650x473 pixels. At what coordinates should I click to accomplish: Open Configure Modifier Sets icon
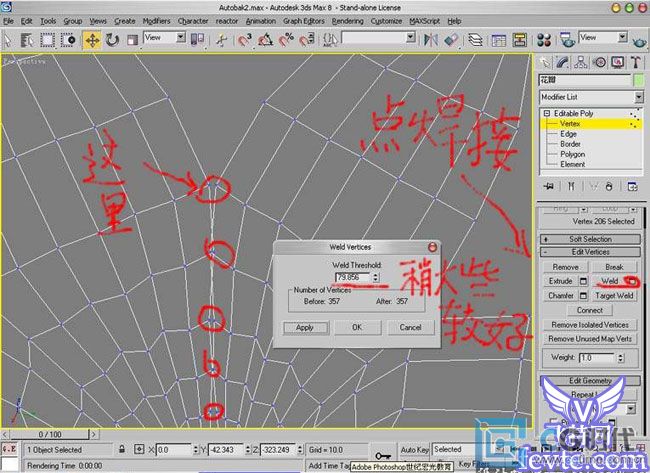[632, 187]
